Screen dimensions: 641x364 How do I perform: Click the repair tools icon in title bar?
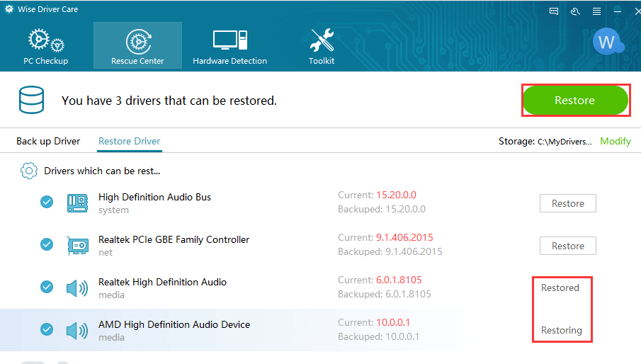(x=575, y=11)
